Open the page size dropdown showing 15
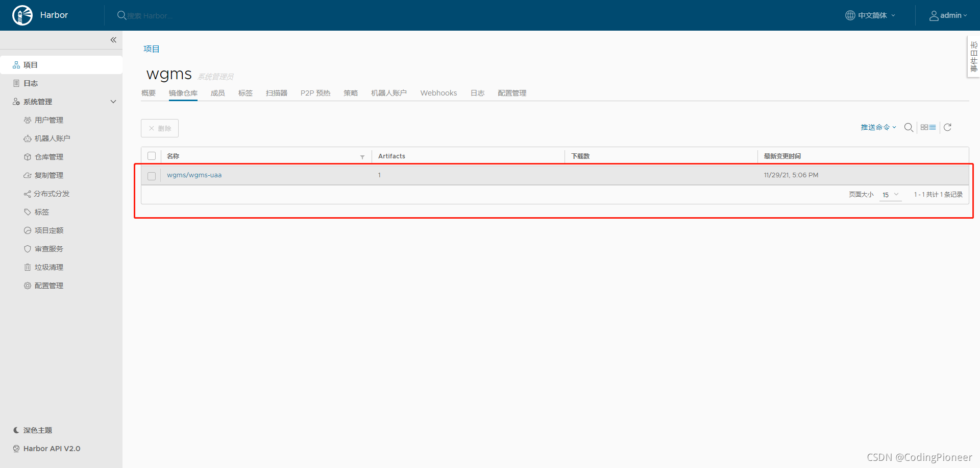Screen dimensions: 980x468 [x=890, y=195]
